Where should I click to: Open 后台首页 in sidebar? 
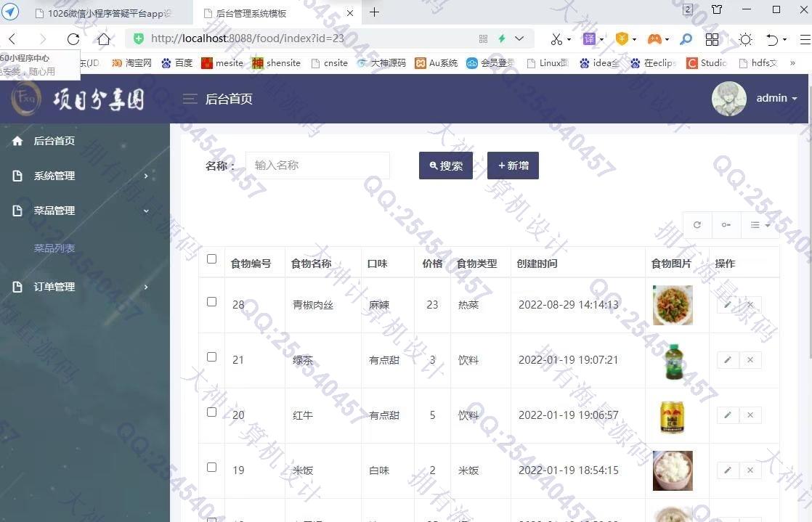click(54, 141)
